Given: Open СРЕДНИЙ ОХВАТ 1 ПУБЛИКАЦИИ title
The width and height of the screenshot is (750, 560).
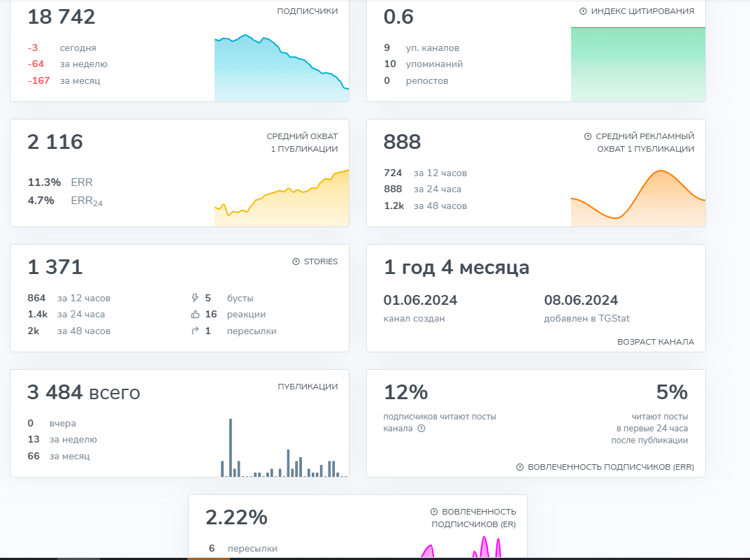Looking at the screenshot, I should coord(302,143).
